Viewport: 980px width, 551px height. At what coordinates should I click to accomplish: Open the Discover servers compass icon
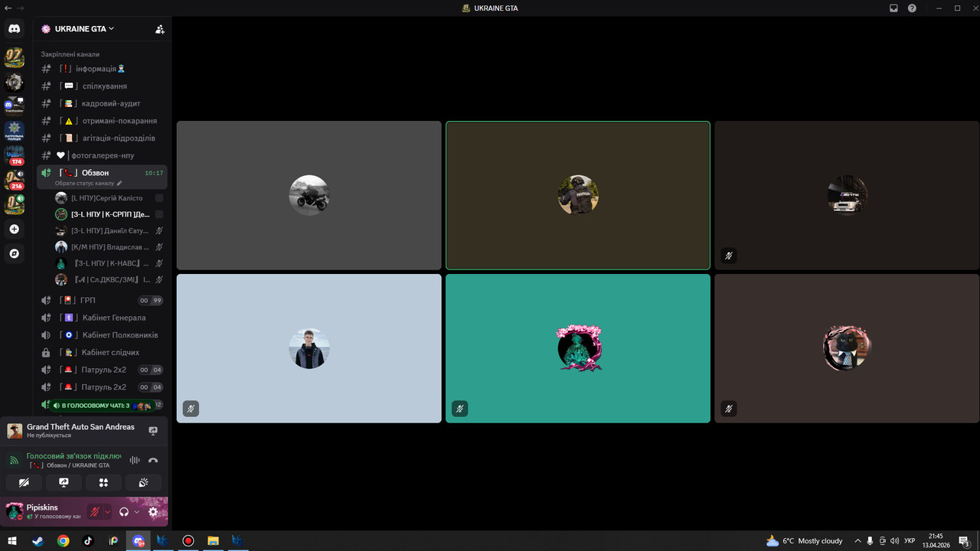(14, 253)
